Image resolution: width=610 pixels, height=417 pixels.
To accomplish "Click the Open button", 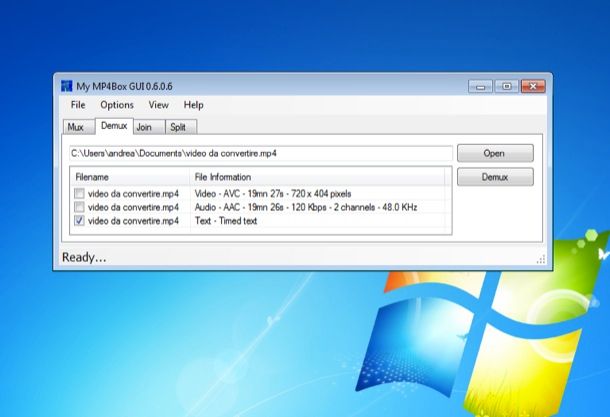I will [x=495, y=153].
